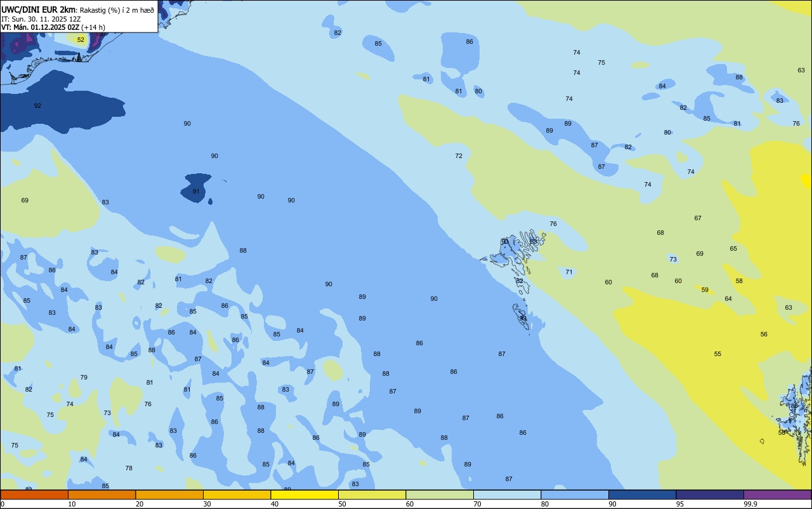Click the humidity value 78 on the map
The height and width of the screenshot is (509, 812).
pyautogui.click(x=129, y=468)
